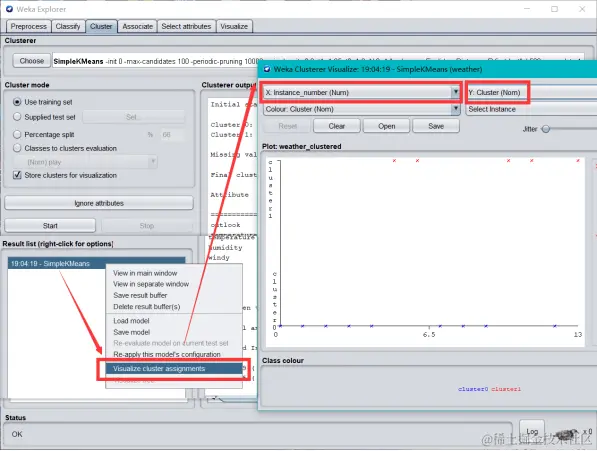Viewport: 597px width, 451px height.
Task: Click the Jitter slider handle
Action: click(x=546, y=129)
